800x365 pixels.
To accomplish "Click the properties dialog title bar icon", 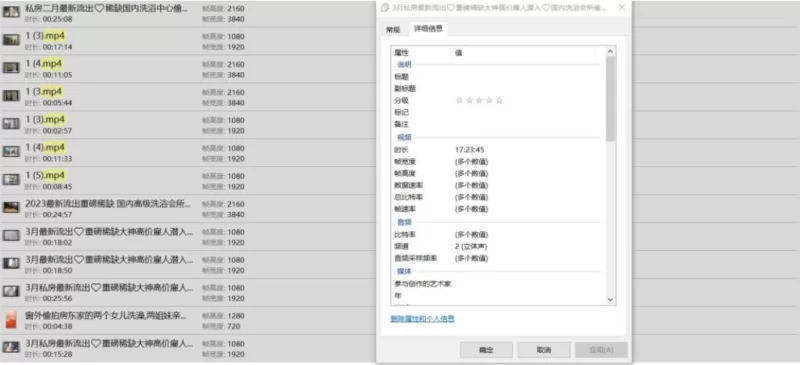I will tap(385, 8).
